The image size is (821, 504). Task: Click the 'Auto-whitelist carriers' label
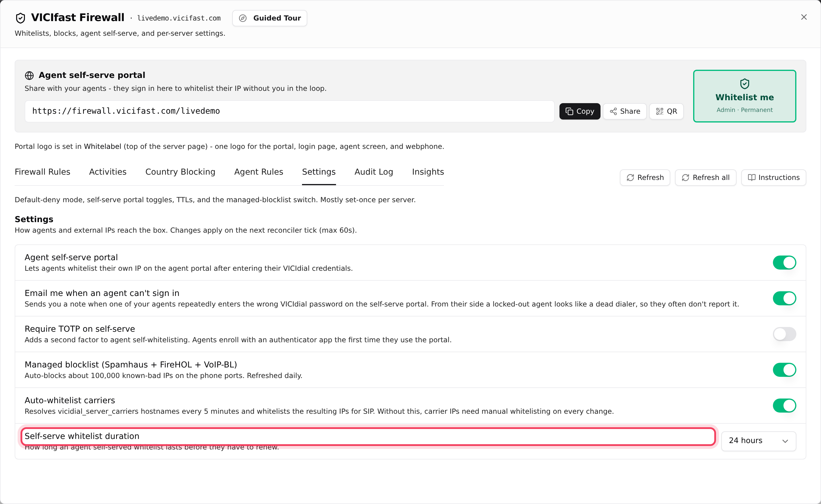pyautogui.click(x=70, y=400)
